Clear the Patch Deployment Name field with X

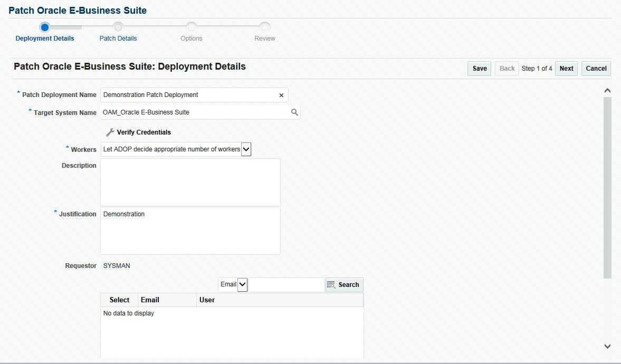point(281,95)
